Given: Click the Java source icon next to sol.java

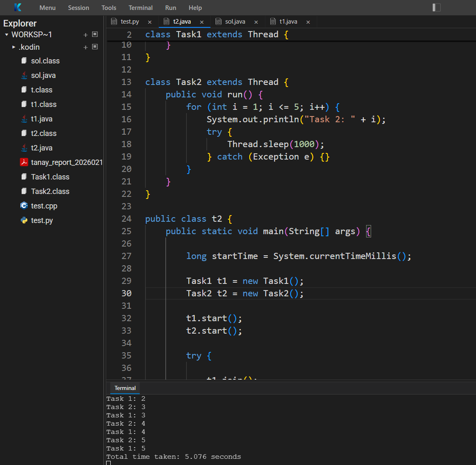Looking at the screenshot, I should (x=24, y=75).
